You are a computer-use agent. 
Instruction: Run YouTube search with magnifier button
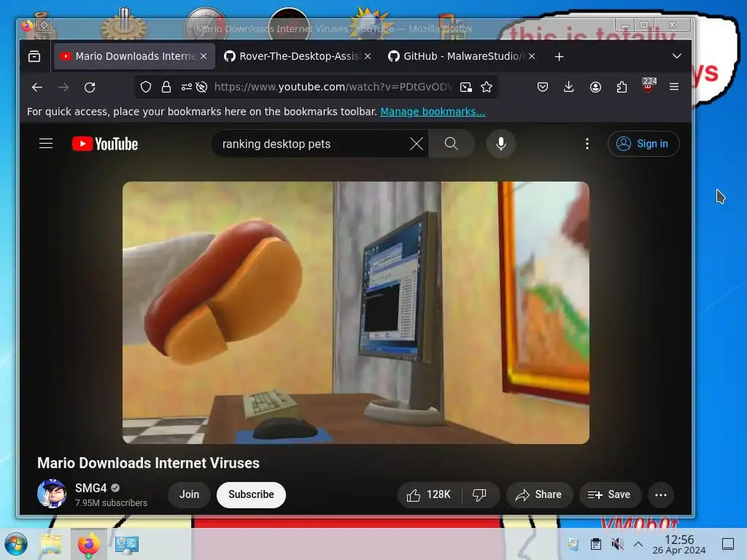click(x=451, y=144)
